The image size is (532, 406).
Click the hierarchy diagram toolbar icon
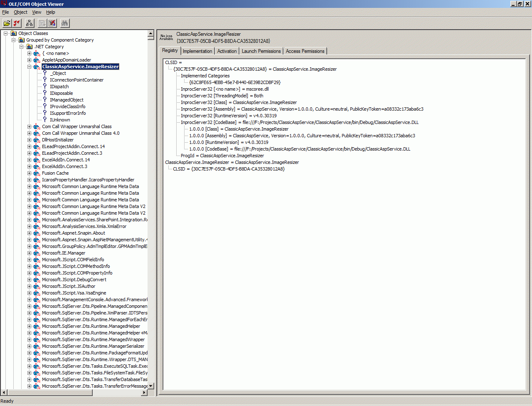29,23
